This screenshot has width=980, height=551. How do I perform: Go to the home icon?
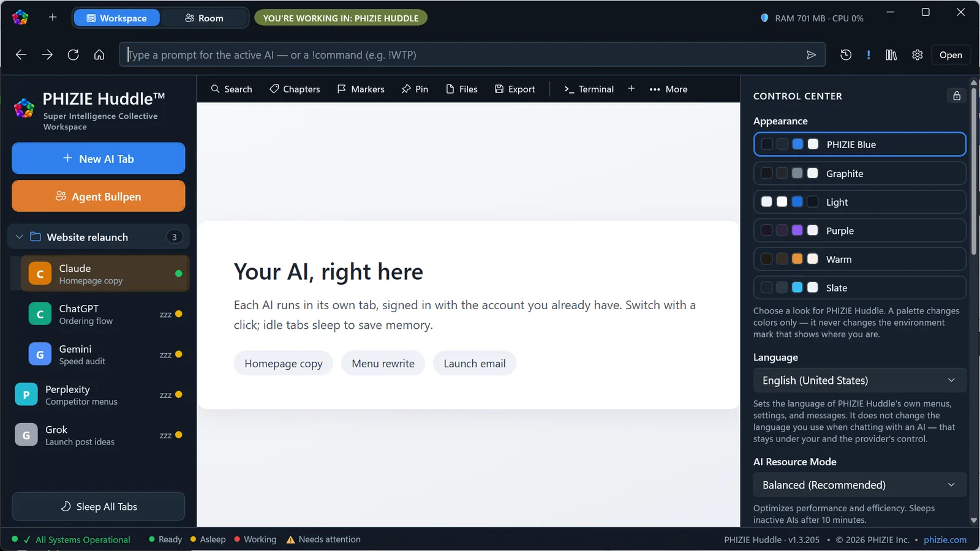point(99,55)
